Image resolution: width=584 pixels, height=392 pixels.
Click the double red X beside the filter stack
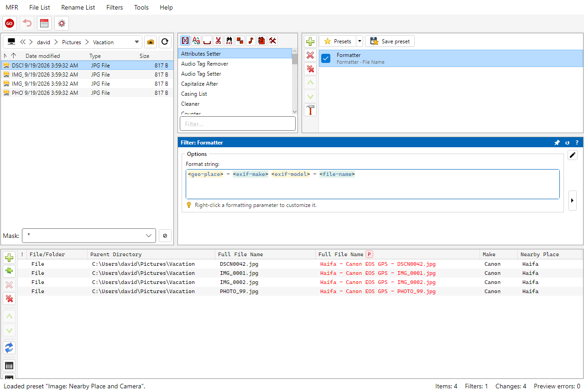click(310, 69)
